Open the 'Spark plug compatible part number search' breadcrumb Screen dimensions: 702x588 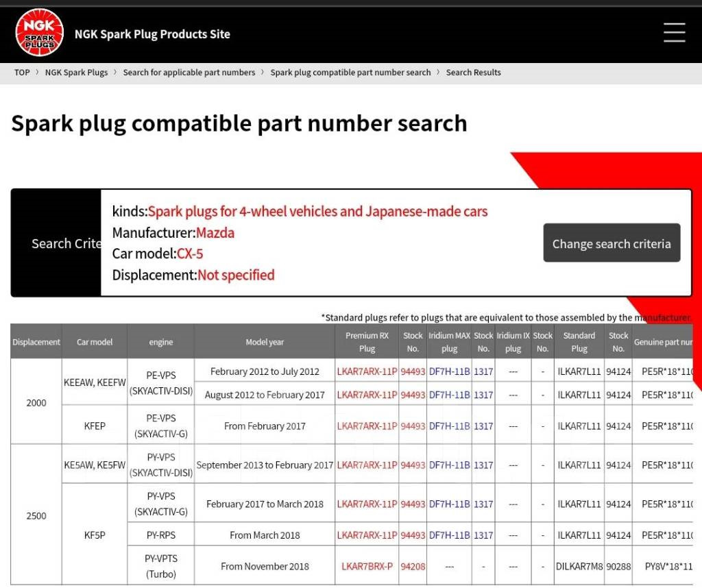pyautogui.click(x=350, y=73)
